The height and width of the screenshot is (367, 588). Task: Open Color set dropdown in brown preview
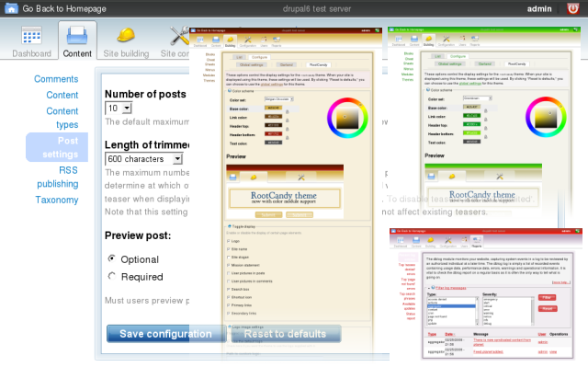[x=279, y=99]
